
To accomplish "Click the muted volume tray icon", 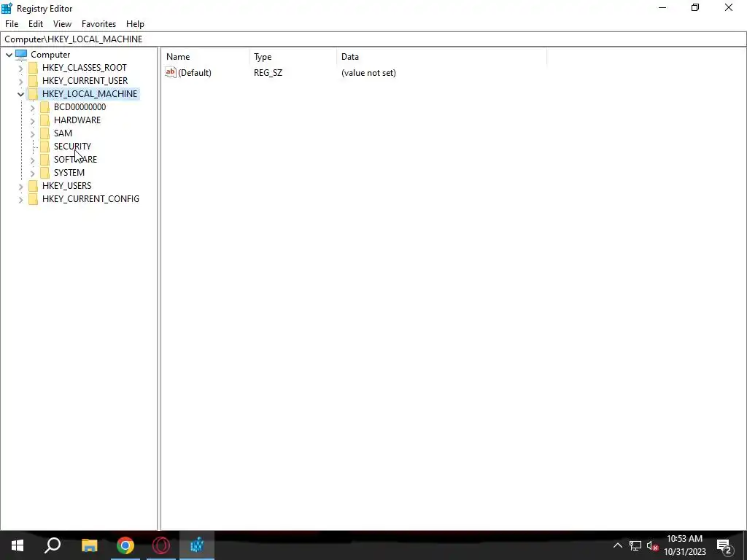I will [652, 545].
